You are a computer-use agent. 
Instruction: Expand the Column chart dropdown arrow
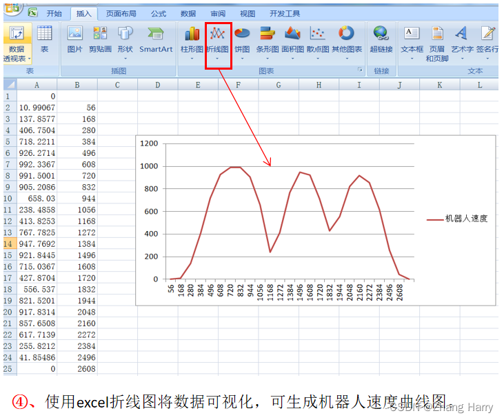[192, 59]
